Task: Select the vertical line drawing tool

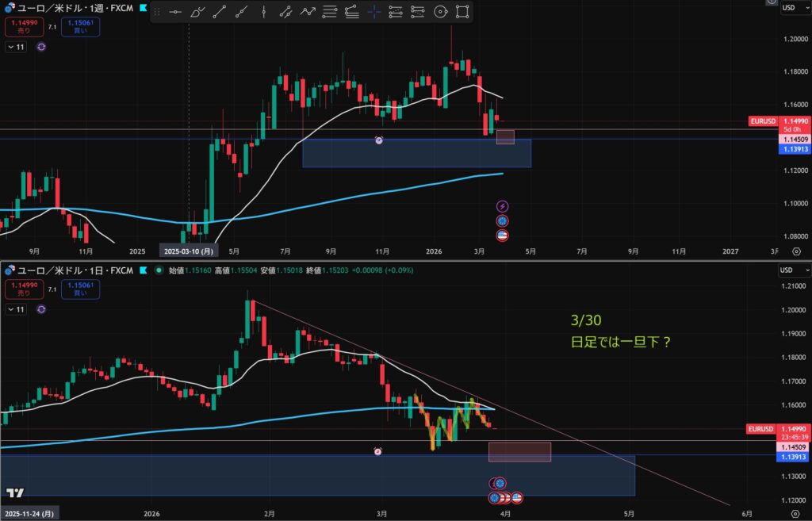Action: click(x=264, y=12)
